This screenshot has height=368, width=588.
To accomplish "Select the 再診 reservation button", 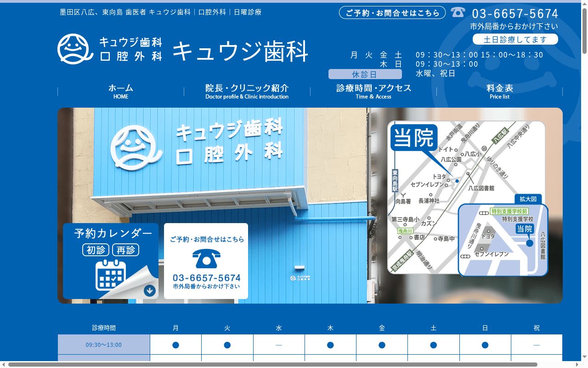I will click(125, 250).
